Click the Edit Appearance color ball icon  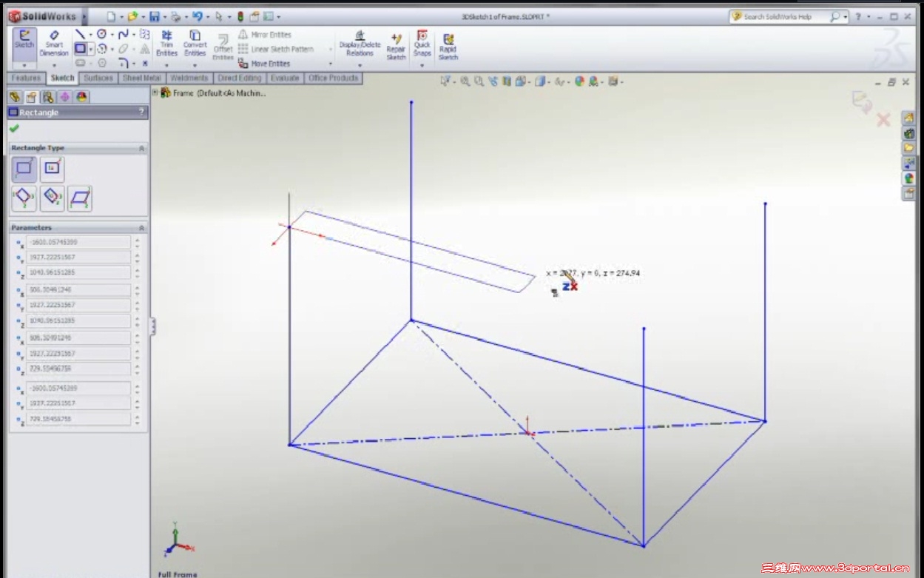tap(579, 82)
